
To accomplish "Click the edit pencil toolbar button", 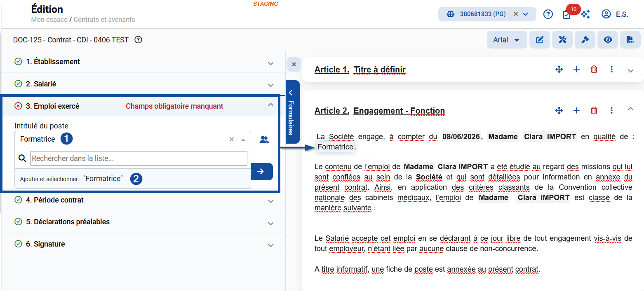I will point(540,40).
